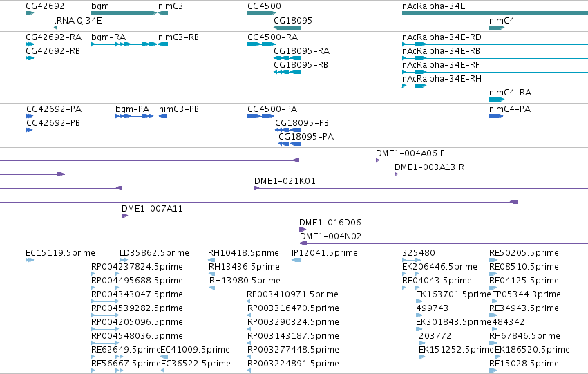Click EST RE50205.5prime

[493, 260]
